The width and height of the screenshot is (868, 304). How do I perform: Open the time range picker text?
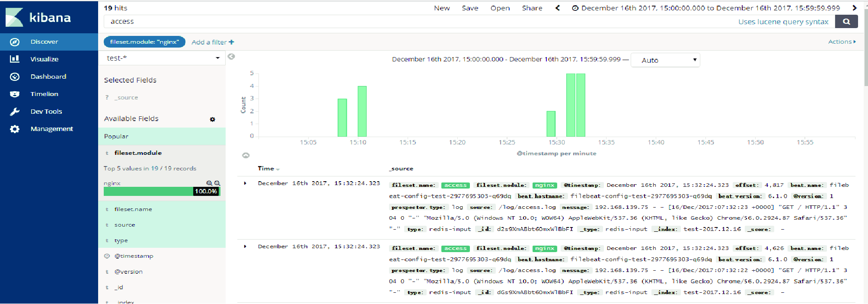coord(710,8)
